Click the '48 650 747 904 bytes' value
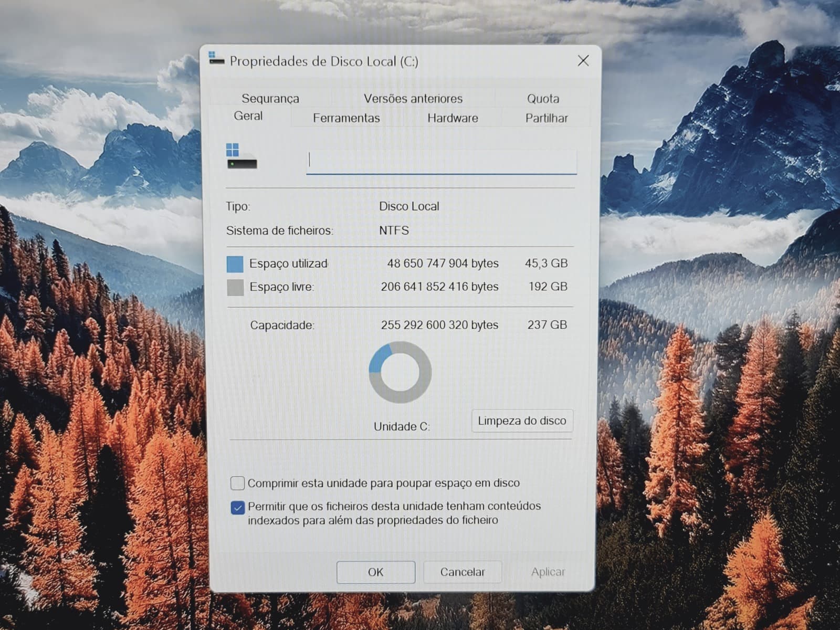Viewport: 840px width, 630px height. coord(443,264)
